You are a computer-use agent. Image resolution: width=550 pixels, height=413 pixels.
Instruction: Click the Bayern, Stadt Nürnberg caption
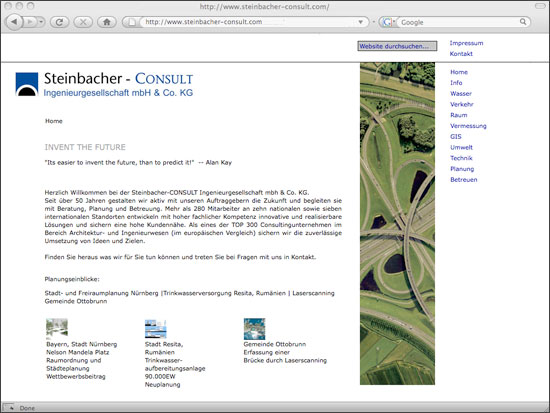pos(82,344)
